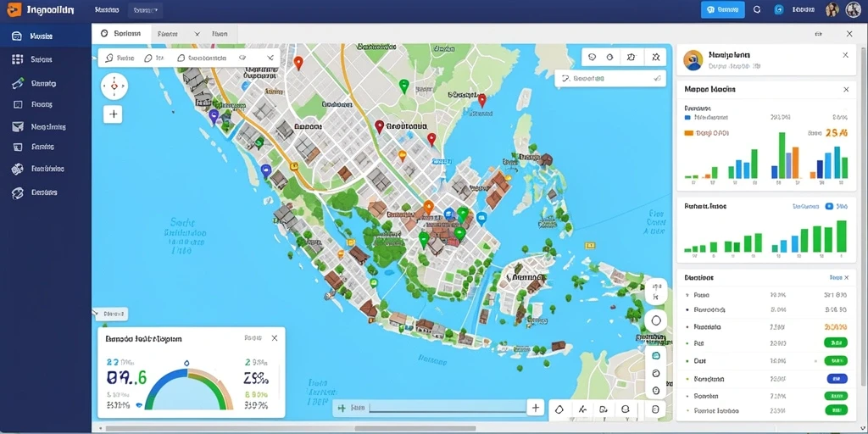This screenshot has height=434, width=868.
Task: Toggle the blue checkbox in the second chart panel header
Action: click(x=829, y=206)
